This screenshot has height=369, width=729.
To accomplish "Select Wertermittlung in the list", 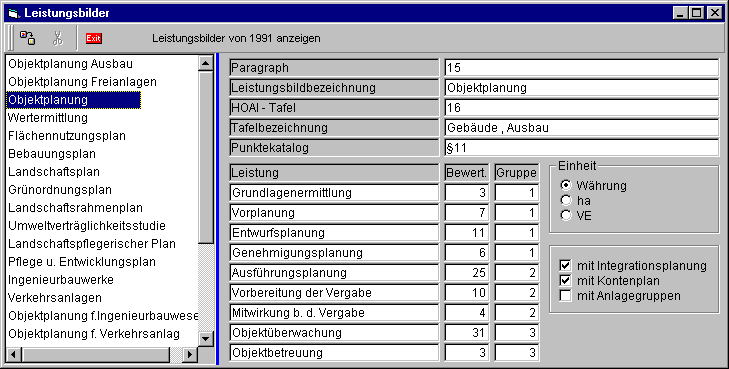I will pos(48,118).
